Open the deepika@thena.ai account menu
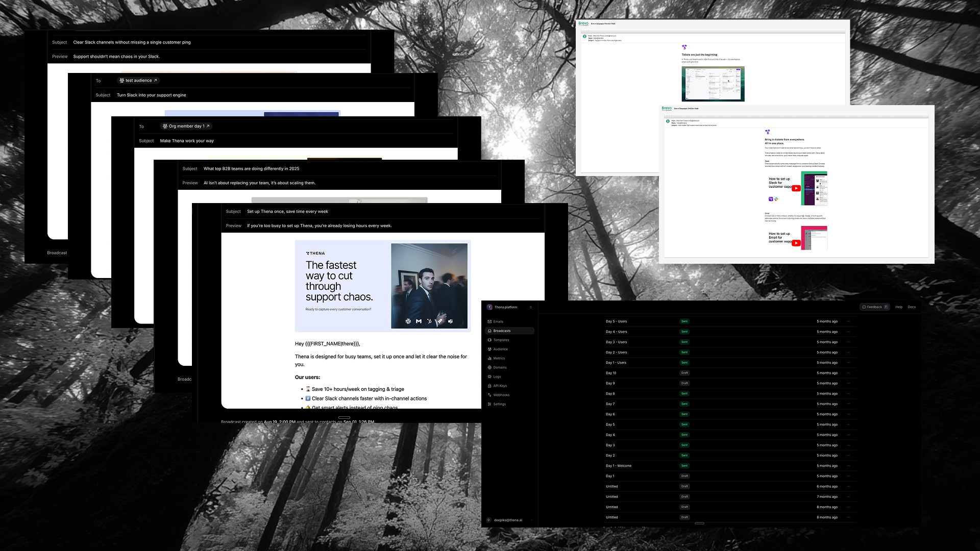The width and height of the screenshot is (980, 551). pos(507,520)
